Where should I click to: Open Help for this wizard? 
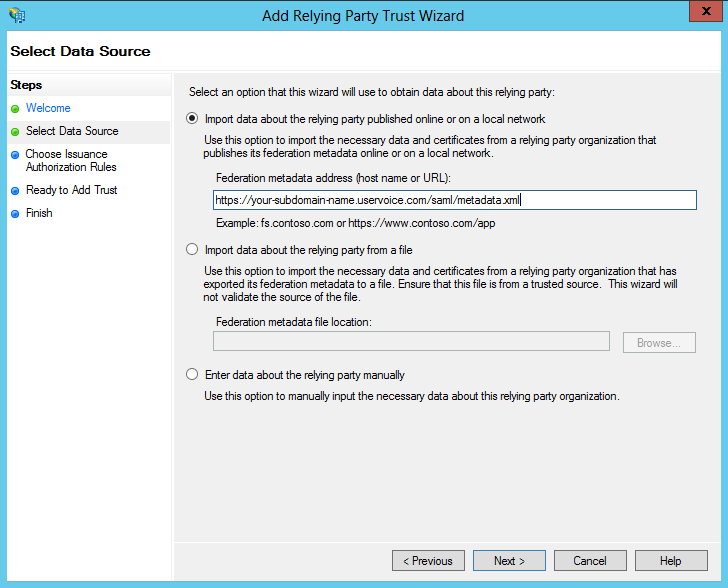[671, 561]
